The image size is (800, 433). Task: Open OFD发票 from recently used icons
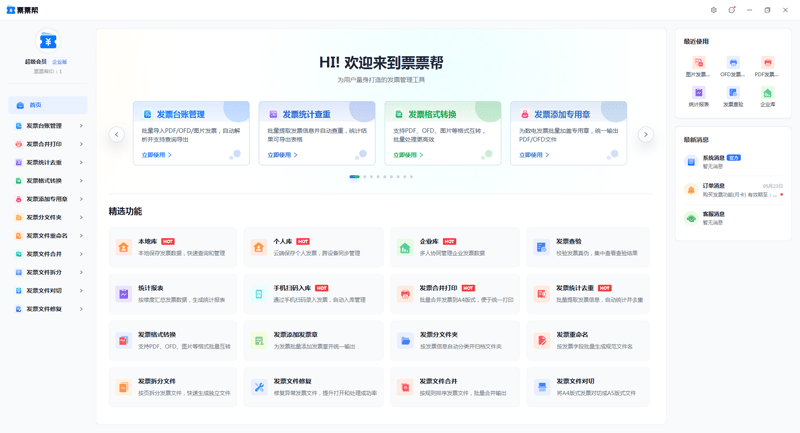point(733,63)
